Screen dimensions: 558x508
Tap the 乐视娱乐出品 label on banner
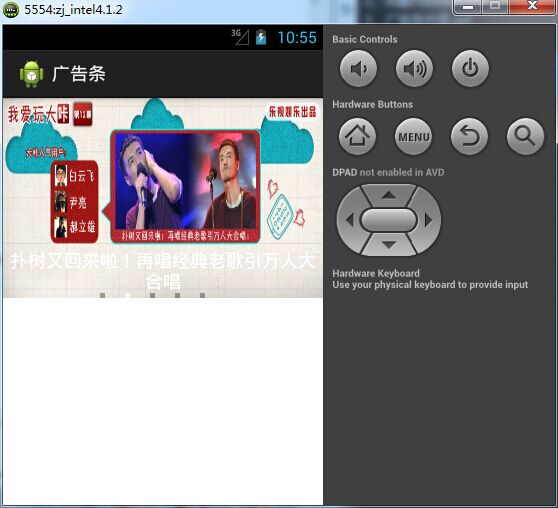(x=292, y=112)
